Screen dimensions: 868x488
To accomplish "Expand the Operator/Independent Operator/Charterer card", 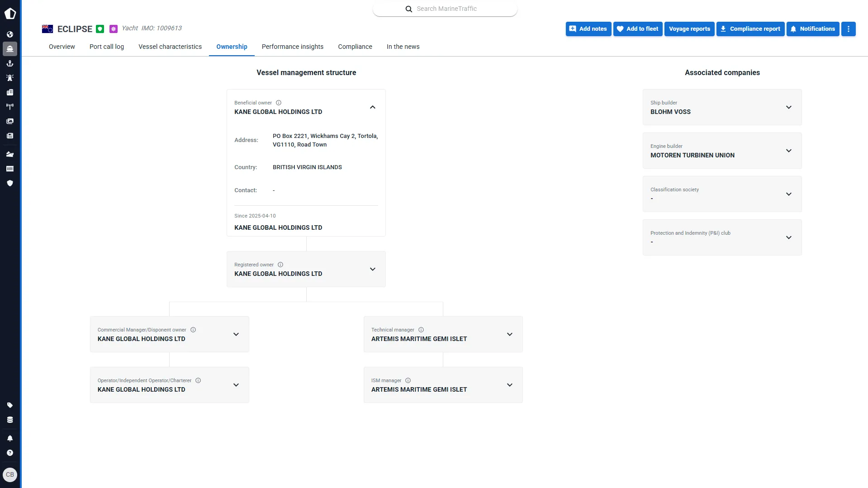I will click(x=236, y=385).
